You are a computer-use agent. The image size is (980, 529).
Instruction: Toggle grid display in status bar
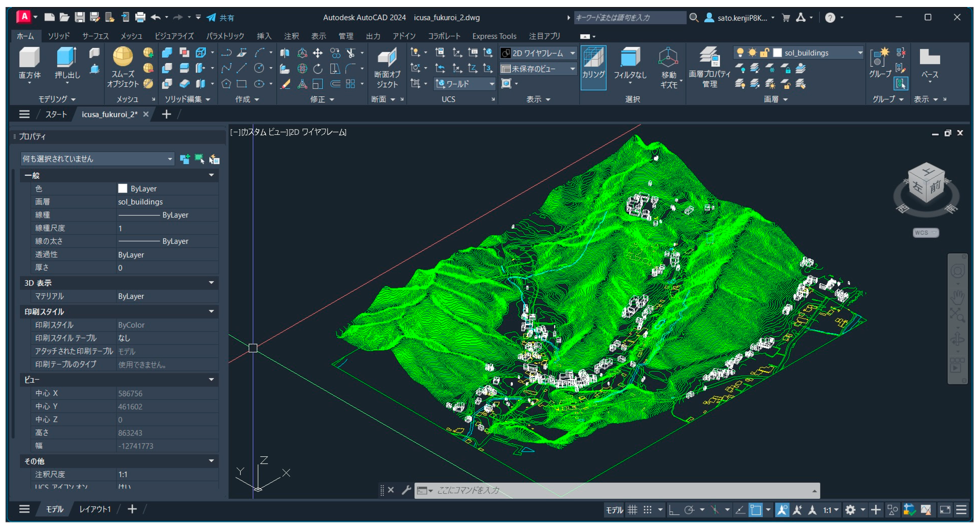[x=632, y=510]
